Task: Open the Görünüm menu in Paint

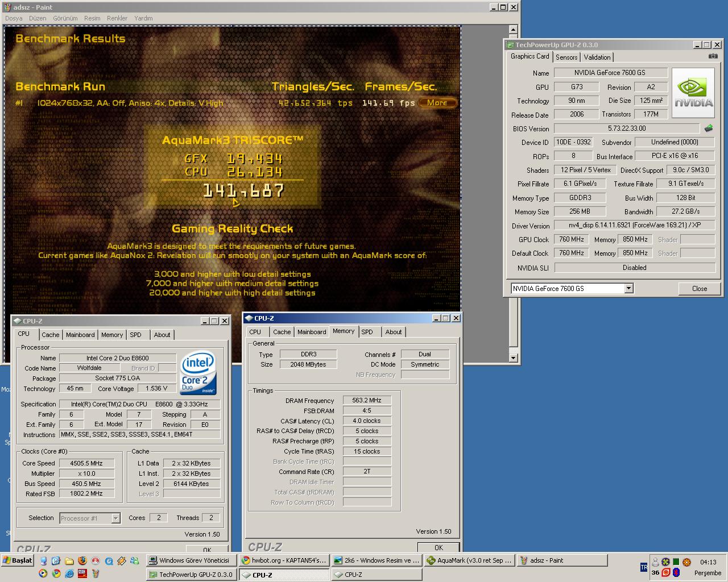Action: (x=65, y=18)
